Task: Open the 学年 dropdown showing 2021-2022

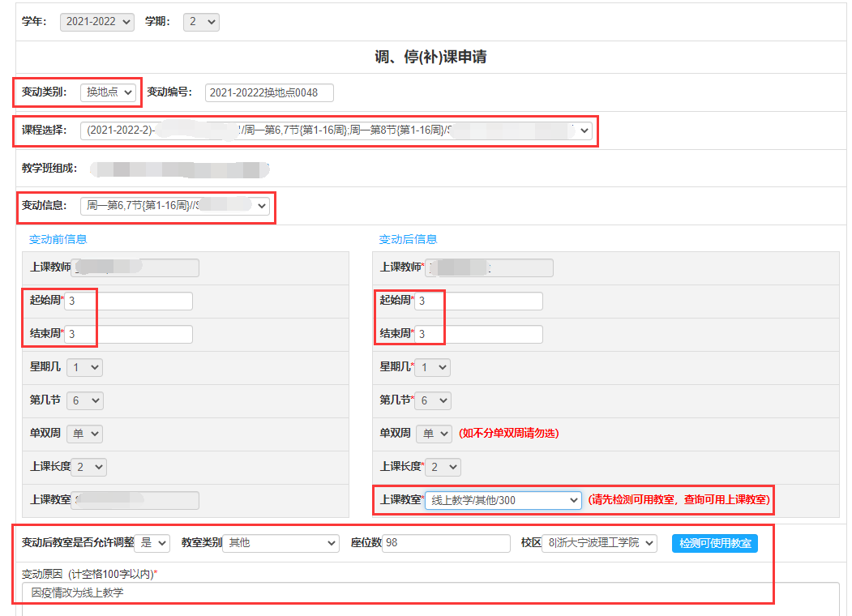Action: [x=96, y=22]
